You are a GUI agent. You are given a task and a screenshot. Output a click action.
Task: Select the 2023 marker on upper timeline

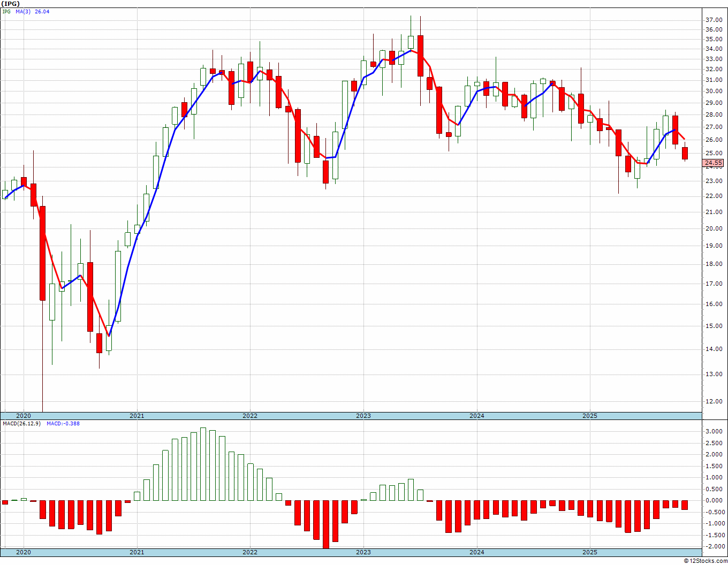pos(363,416)
